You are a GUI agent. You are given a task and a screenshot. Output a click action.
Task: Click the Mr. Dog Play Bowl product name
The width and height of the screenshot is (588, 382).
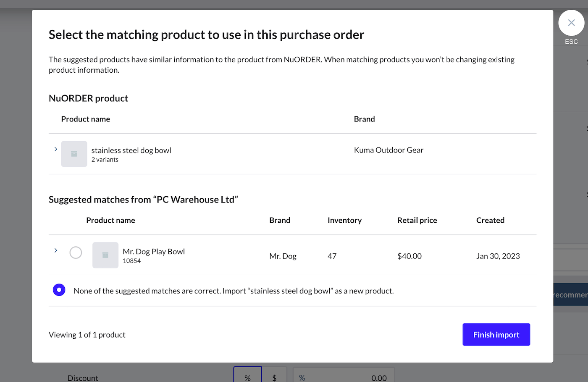tap(154, 251)
